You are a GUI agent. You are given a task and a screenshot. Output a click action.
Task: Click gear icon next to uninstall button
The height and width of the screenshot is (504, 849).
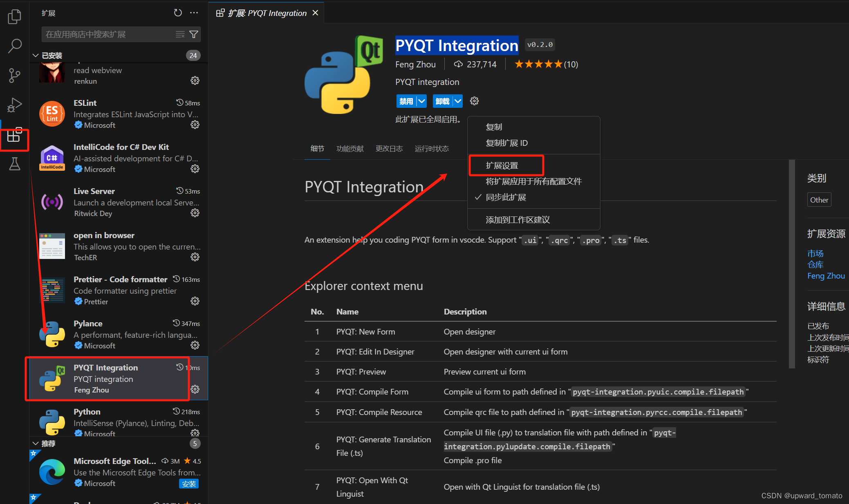coord(474,101)
